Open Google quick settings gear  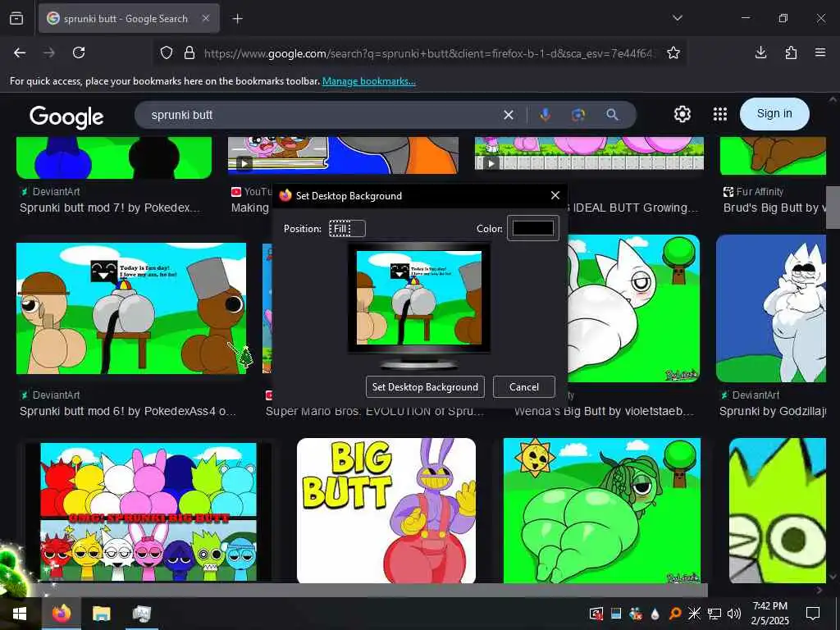(682, 114)
